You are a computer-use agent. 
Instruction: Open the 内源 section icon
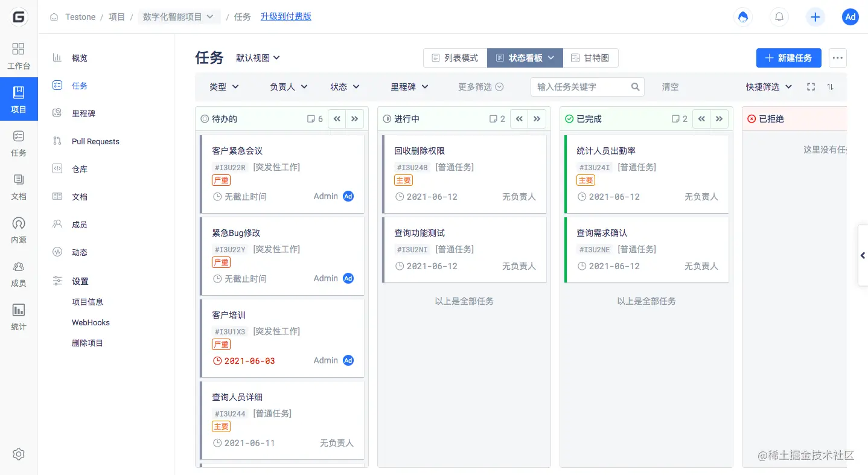[19, 229]
